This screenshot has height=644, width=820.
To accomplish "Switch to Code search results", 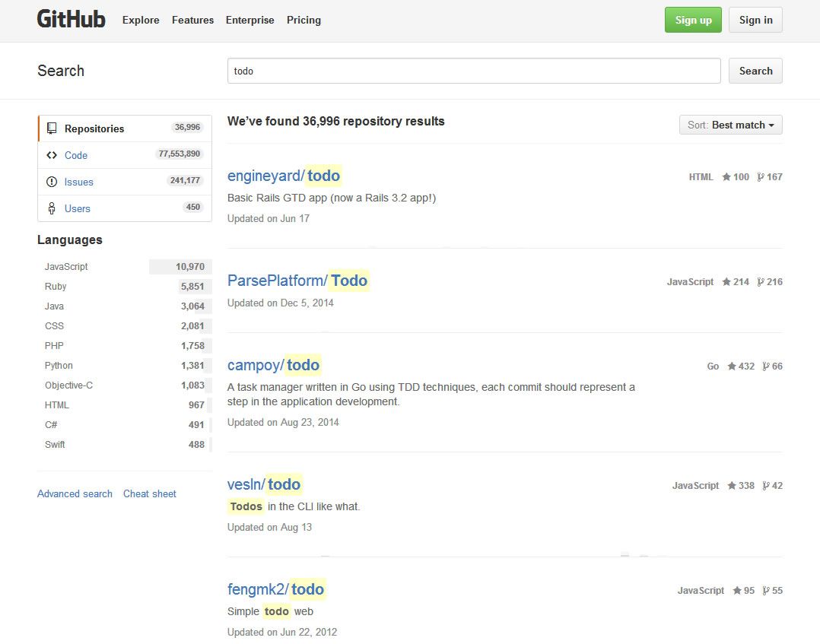I will pos(125,155).
